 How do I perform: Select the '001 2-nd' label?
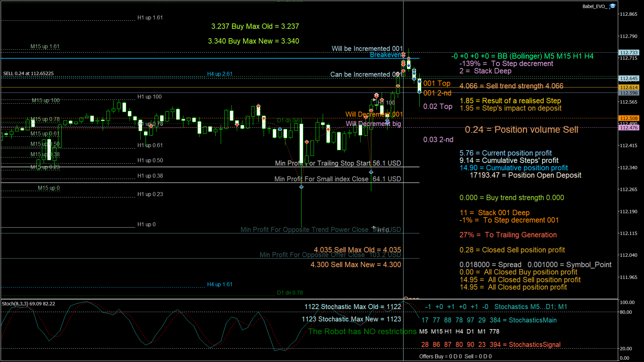(x=437, y=93)
